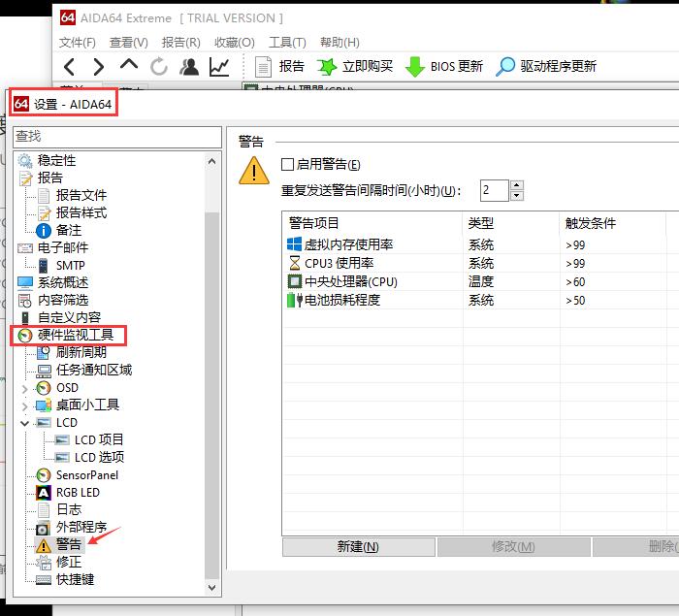The height and width of the screenshot is (616, 679).
Task: Expand the 桌面小工具 tree node
Action: 25,405
